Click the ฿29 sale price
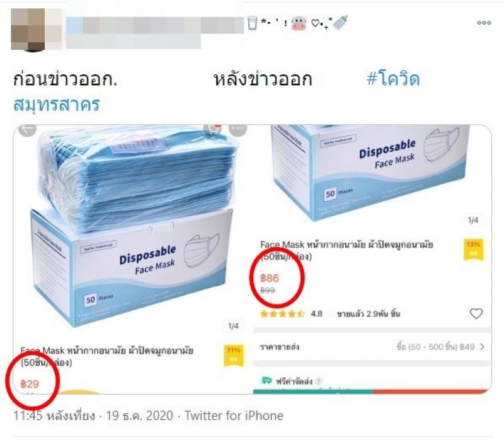The width and height of the screenshot is (504, 442). click(30, 384)
